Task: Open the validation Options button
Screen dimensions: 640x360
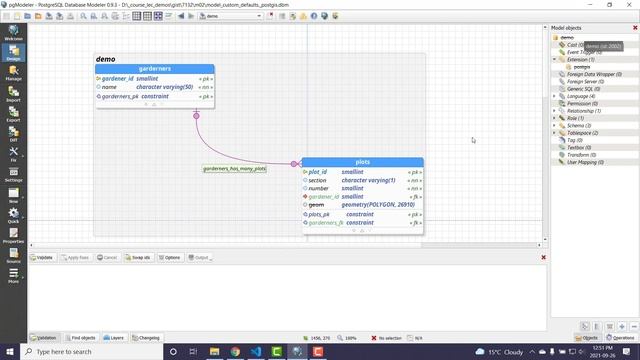Action: pos(169,258)
